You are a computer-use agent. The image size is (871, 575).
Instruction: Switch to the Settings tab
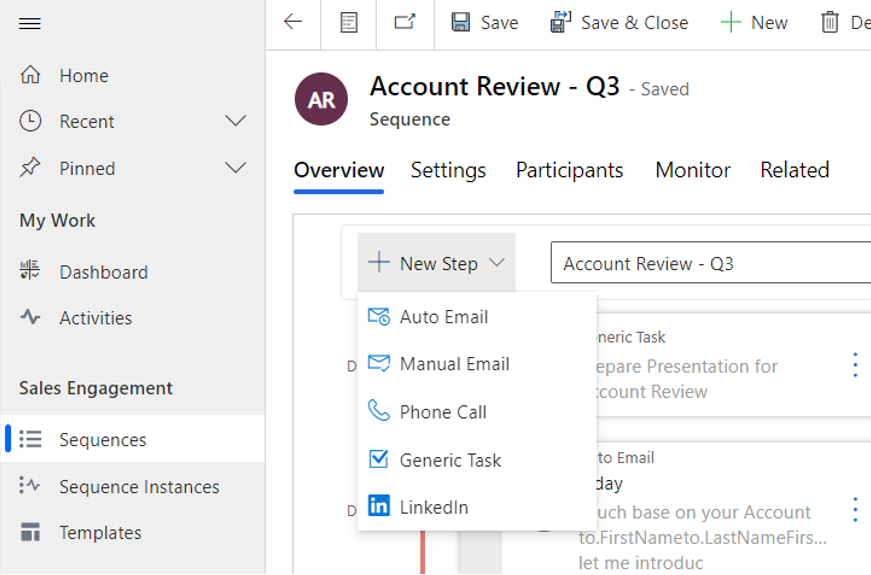[x=448, y=170]
